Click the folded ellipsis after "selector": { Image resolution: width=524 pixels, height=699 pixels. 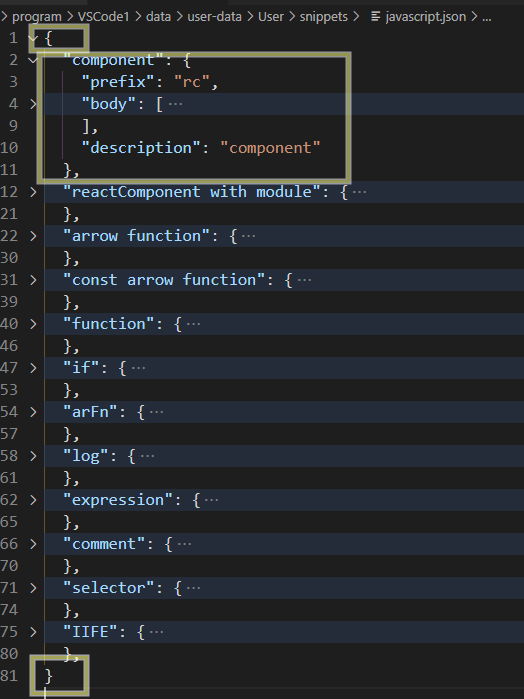[x=193, y=588]
